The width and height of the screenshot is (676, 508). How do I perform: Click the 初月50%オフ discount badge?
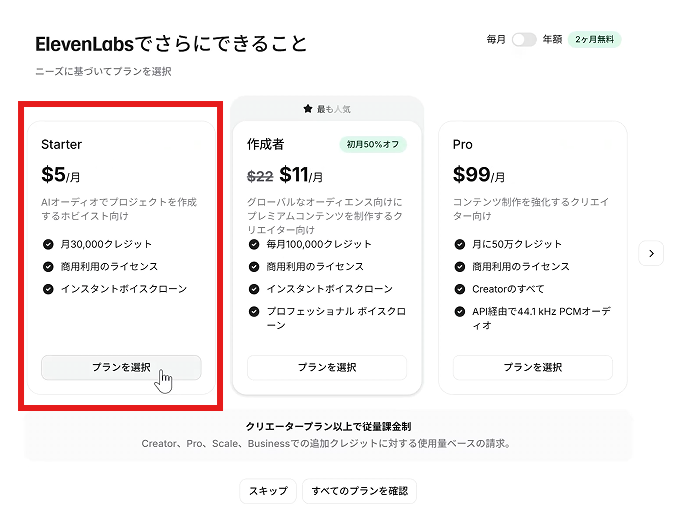(x=372, y=144)
